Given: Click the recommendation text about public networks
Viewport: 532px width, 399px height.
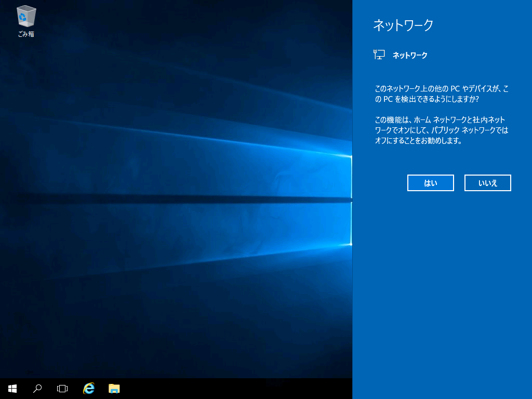Looking at the screenshot, I should (441, 130).
